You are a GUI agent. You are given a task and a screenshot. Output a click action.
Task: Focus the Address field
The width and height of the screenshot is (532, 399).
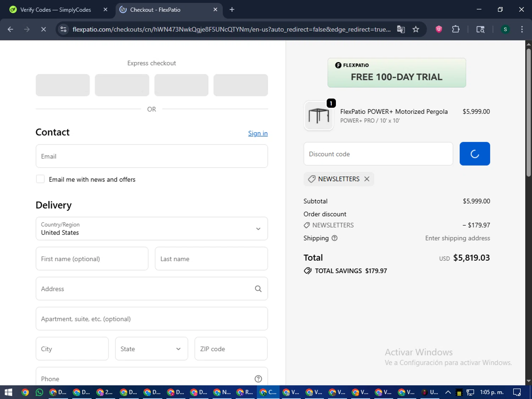(x=152, y=289)
